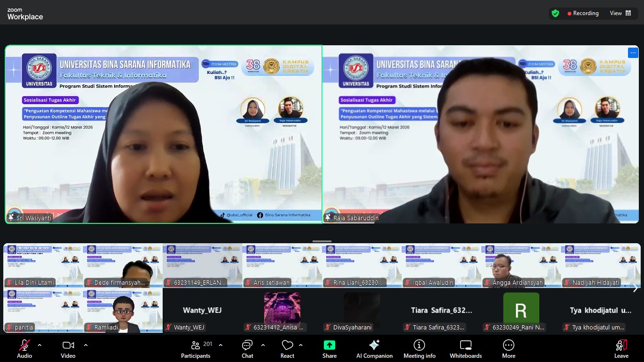Show next page of participant thumbnails

635,288
